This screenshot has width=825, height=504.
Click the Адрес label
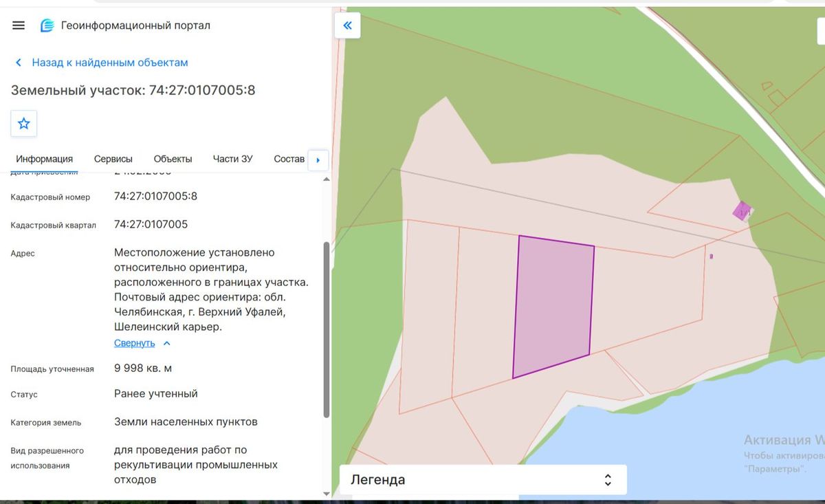click(x=23, y=254)
